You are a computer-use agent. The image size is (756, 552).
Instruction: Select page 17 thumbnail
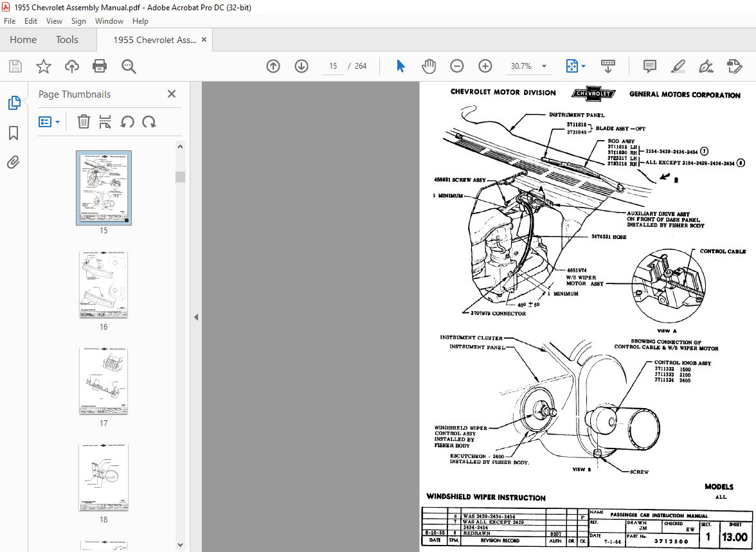pos(104,381)
